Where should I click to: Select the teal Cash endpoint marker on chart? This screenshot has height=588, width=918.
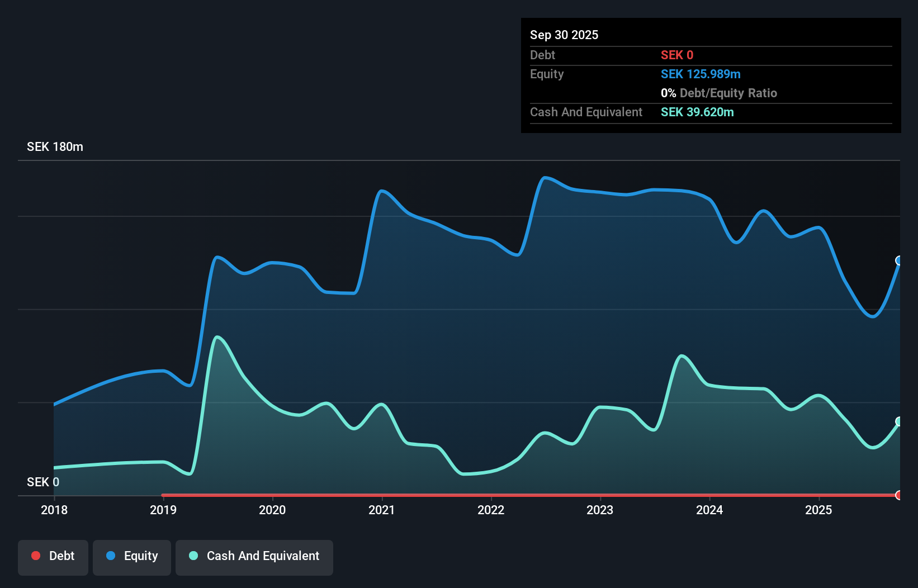pyautogui.click(x=898, y=421)
